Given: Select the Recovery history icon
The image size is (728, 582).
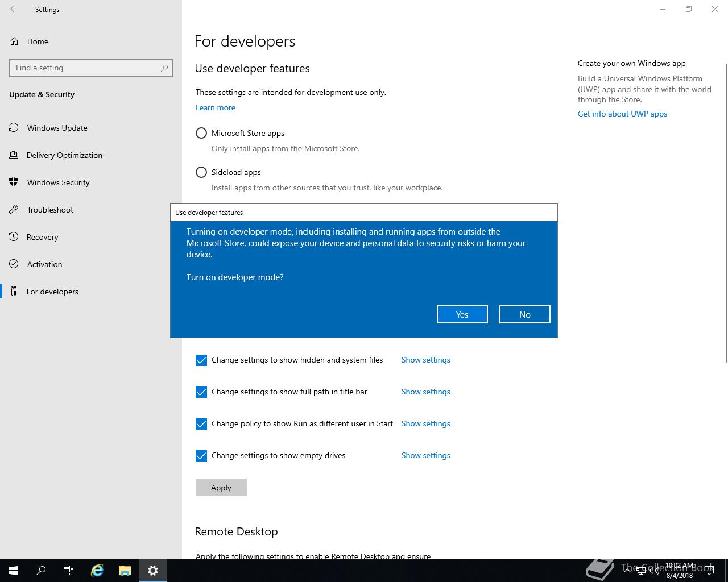Looking at the screenshot, I should point(14,237).
